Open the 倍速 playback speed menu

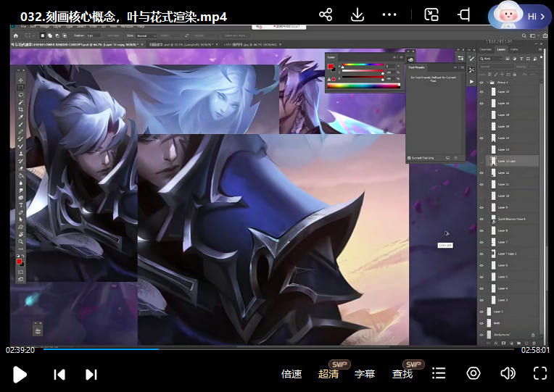[x=292, y=374]
